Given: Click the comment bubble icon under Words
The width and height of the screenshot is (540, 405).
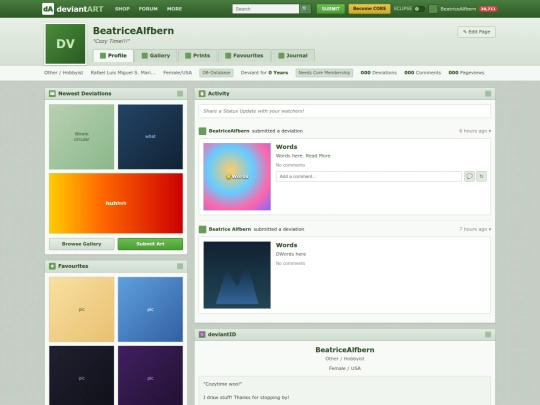Looking at the screenshot, I should [x=469, y=176].
